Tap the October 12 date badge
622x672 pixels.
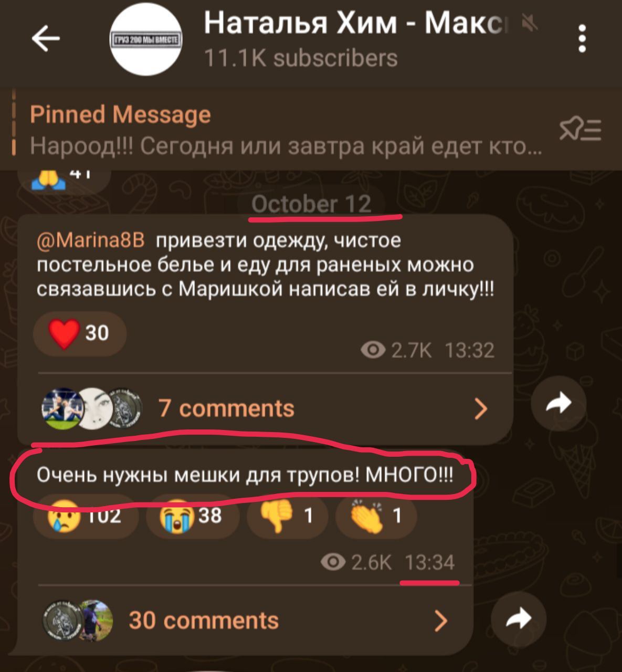311,204
